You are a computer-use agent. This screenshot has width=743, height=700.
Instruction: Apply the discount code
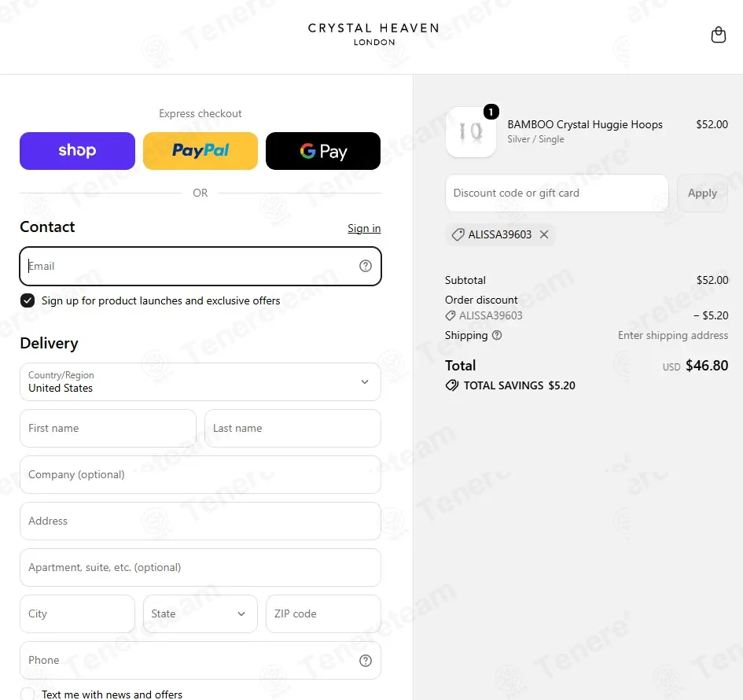[702, 193]
